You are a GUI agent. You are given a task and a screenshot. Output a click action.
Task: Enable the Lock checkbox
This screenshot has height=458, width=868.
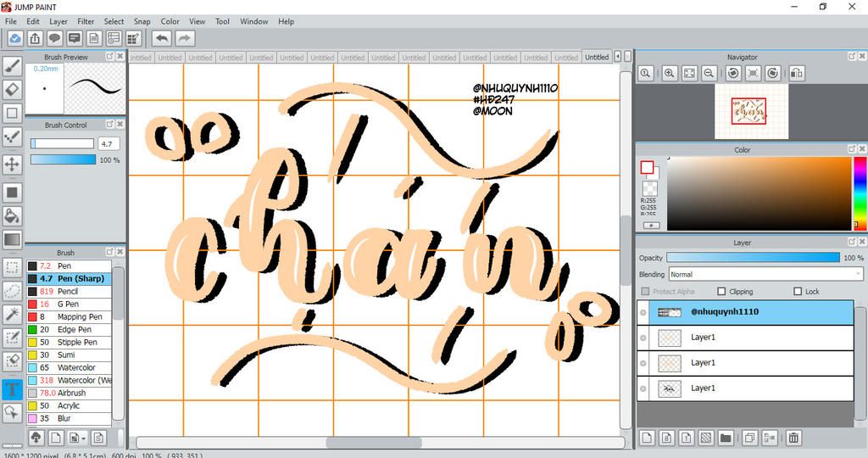tap(798, 291)
